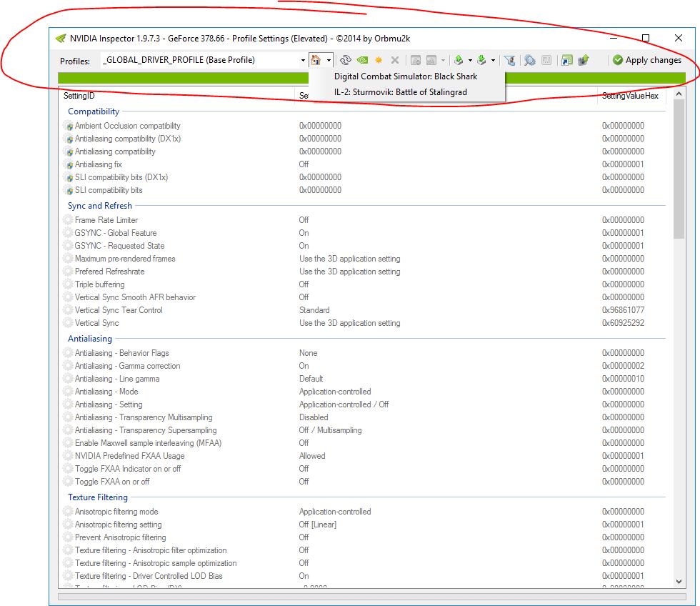Collapse the Sync and Refresh group header
The image size is (700, 606).
tap(99, 205)
